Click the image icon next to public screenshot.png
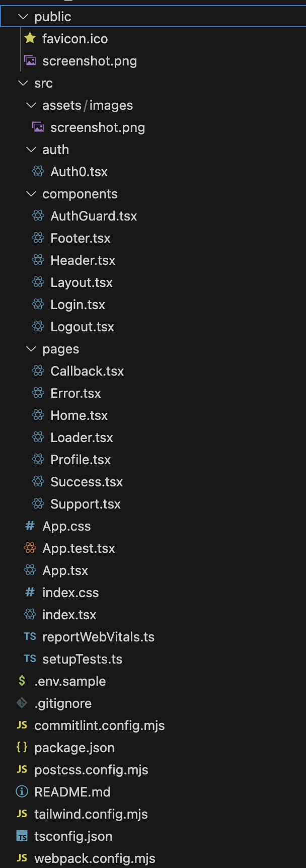306x868 pixels. (x=30, y=61)
